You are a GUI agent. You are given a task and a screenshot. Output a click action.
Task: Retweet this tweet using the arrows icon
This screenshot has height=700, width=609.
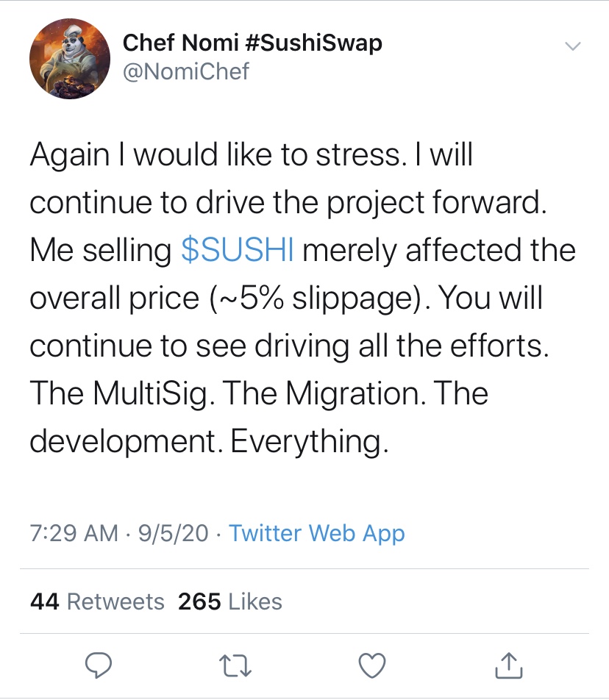(235, 665)
